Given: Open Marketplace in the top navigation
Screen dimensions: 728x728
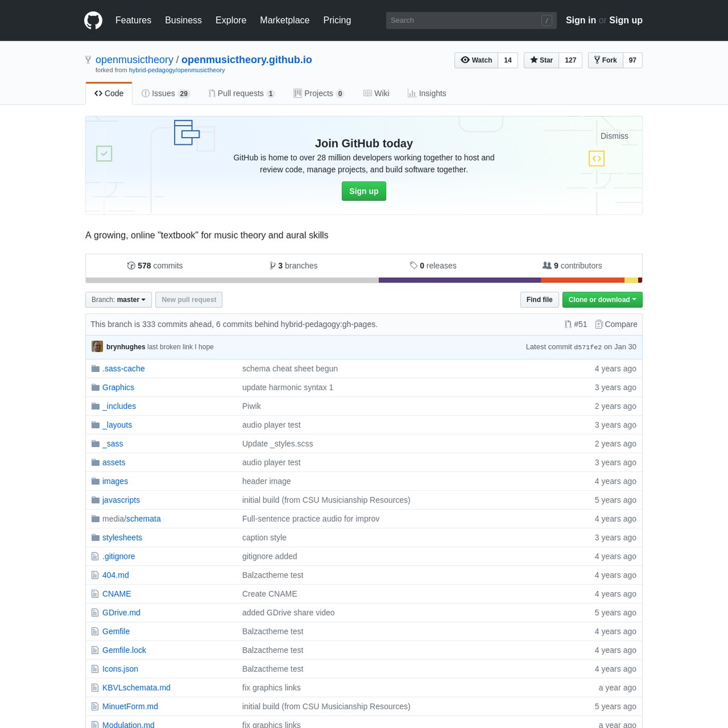Looking at the screenshot, I should (x=285, y=20).
